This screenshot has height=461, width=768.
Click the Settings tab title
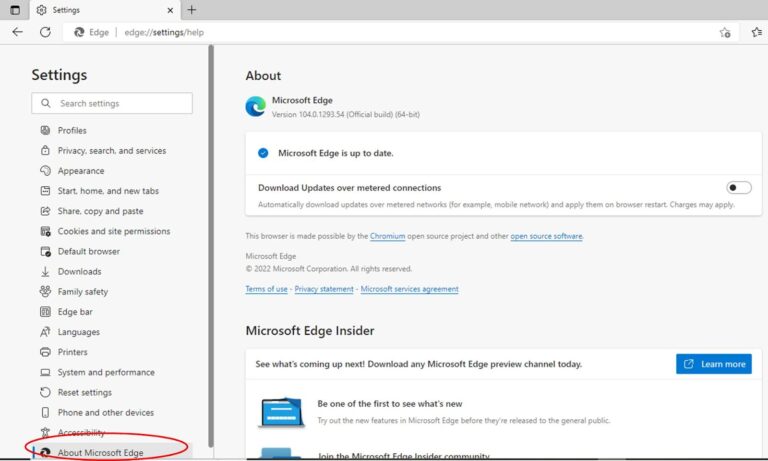pyautogui.click(x=66, y=10)
